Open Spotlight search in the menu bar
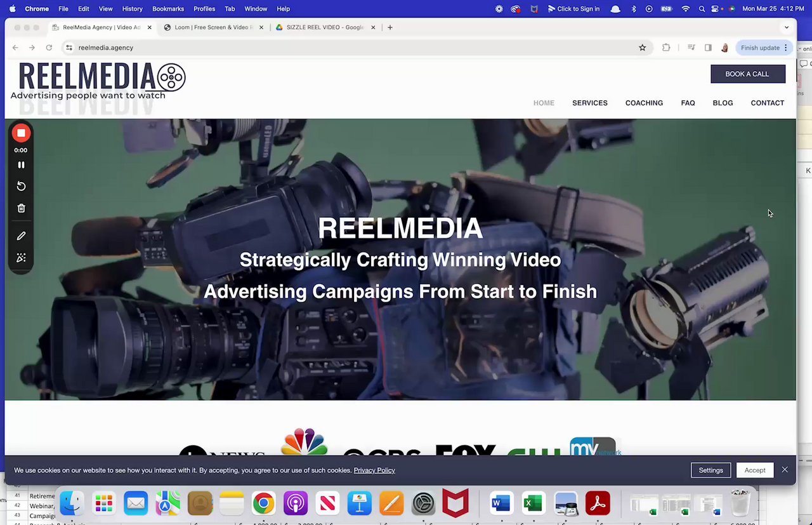Viewport: 812px width, 525px height. click(x=702, y=9)
